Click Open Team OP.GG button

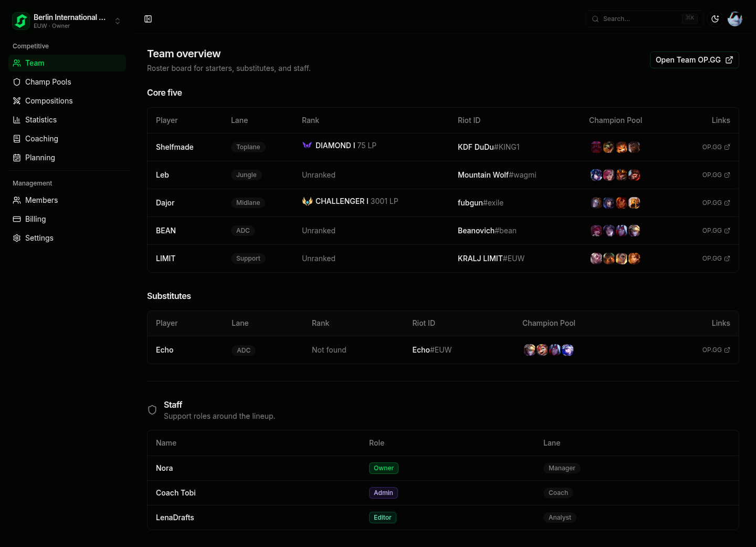(x=694, y=60)
